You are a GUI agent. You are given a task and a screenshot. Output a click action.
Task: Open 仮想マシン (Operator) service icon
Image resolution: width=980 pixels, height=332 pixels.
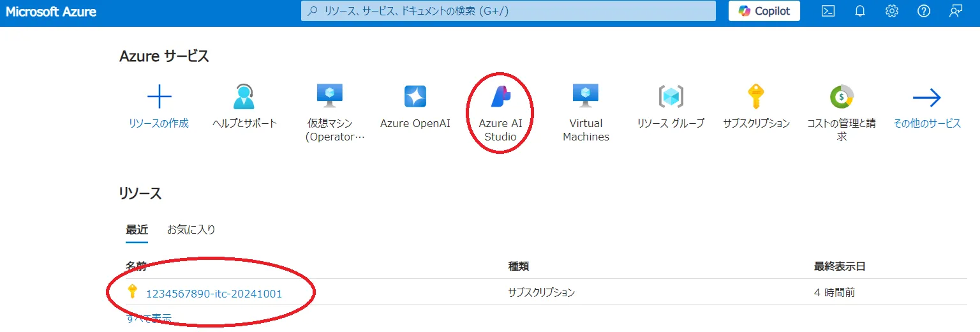(330, 96)
